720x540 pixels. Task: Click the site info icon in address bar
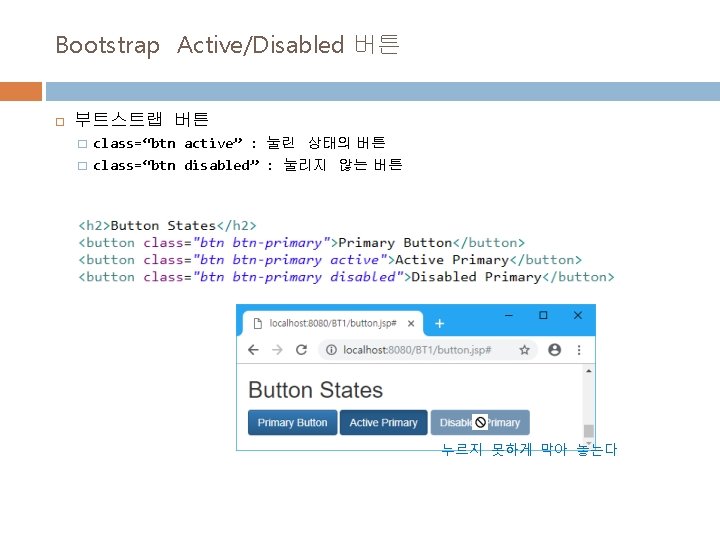pos(331,350)
